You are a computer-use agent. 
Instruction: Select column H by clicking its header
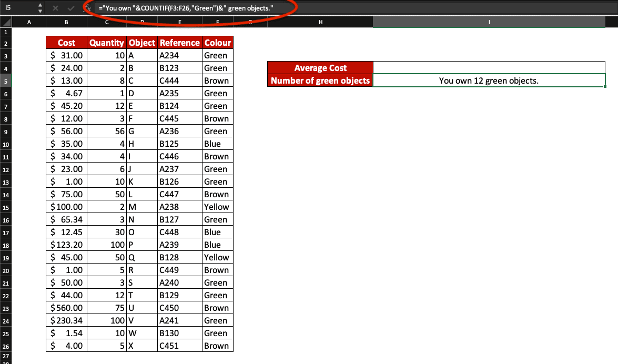point(320,22)
